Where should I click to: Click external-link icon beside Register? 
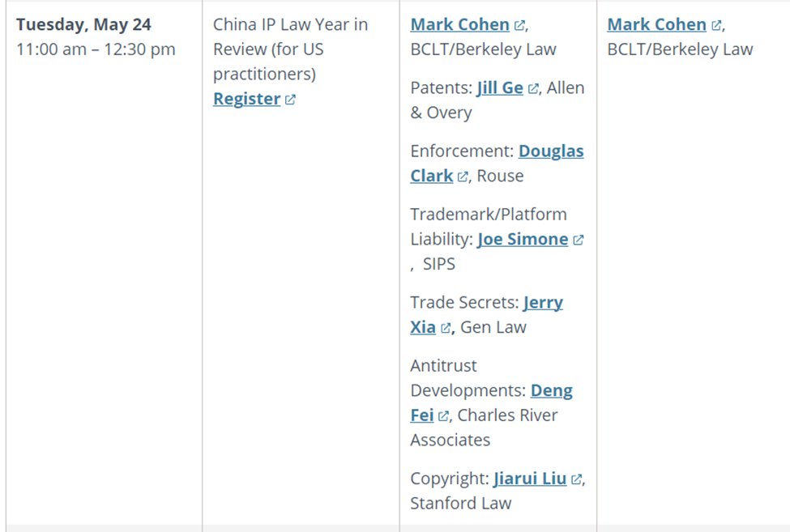290,100
